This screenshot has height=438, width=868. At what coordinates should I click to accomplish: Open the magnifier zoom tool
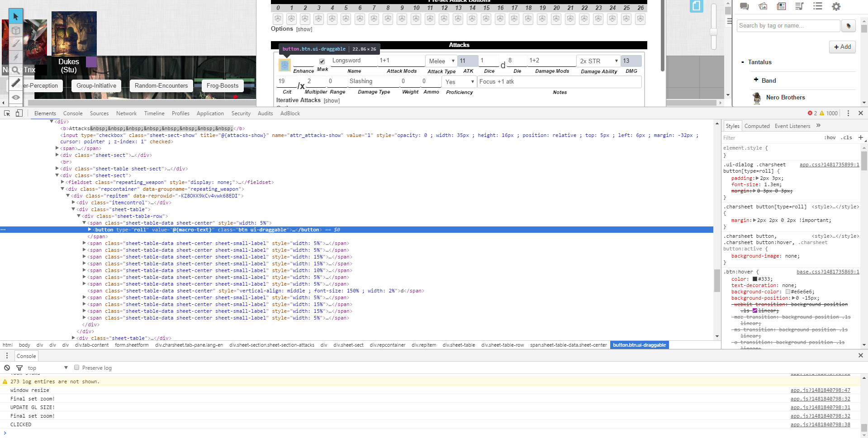(x=16, y=70)
